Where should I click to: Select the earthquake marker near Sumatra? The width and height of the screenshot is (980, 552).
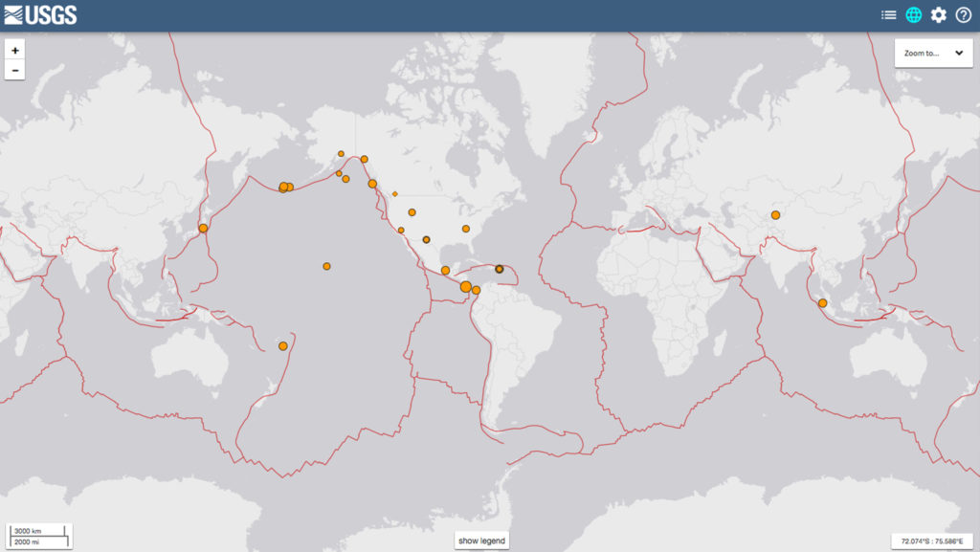[x=822, y=303]
